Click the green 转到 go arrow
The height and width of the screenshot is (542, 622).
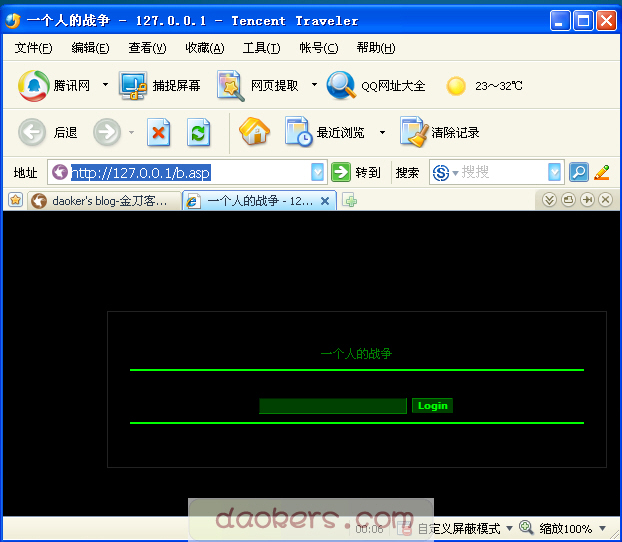341,172
